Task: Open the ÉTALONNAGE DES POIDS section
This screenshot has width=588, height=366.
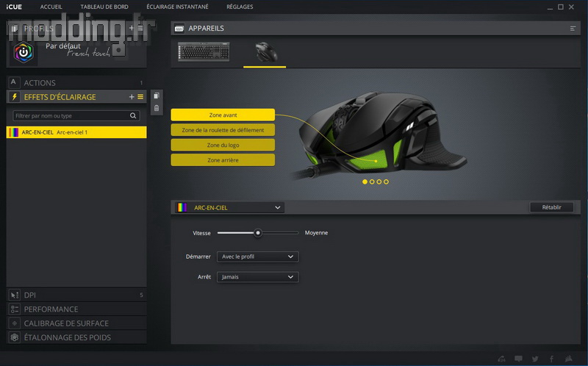Action: (76, 337)
